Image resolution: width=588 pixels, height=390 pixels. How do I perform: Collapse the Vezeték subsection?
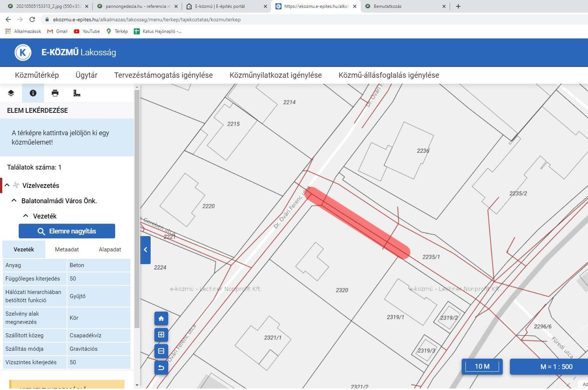pyautogui.click(x=26, y=216)
